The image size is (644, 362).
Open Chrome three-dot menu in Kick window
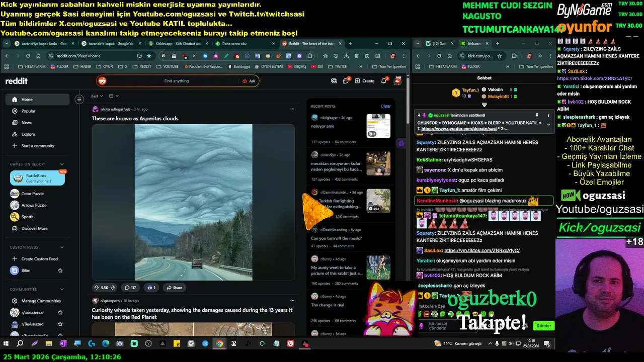550,56
